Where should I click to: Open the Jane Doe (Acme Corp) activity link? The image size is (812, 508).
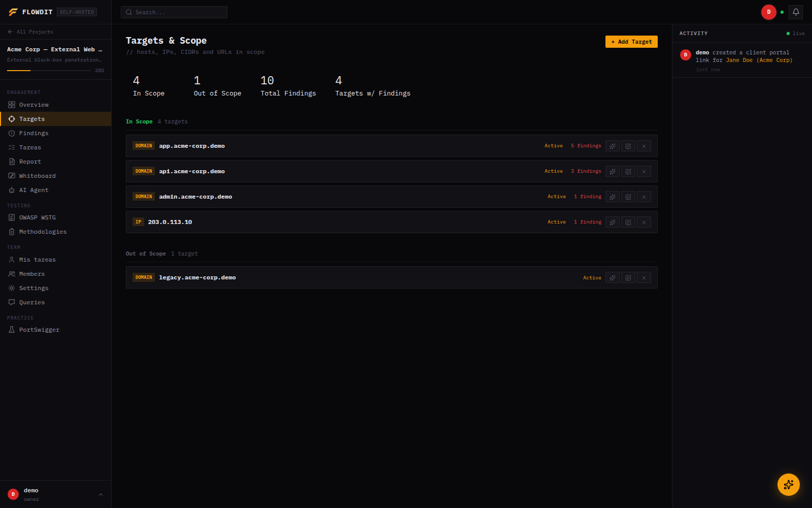[x=759, y=60]
